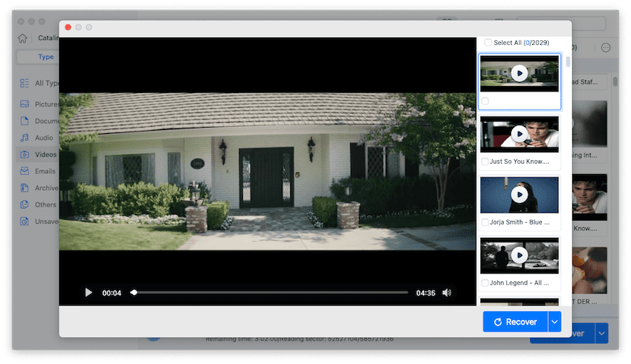Click the 04:35 duration label
This screenshot has width=631, height=364.
425,293
